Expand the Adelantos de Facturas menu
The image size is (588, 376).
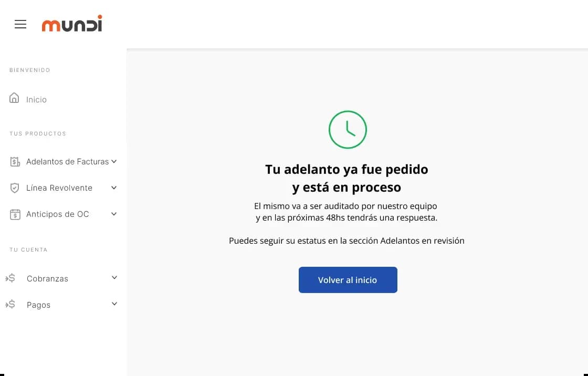coord(114,161)
